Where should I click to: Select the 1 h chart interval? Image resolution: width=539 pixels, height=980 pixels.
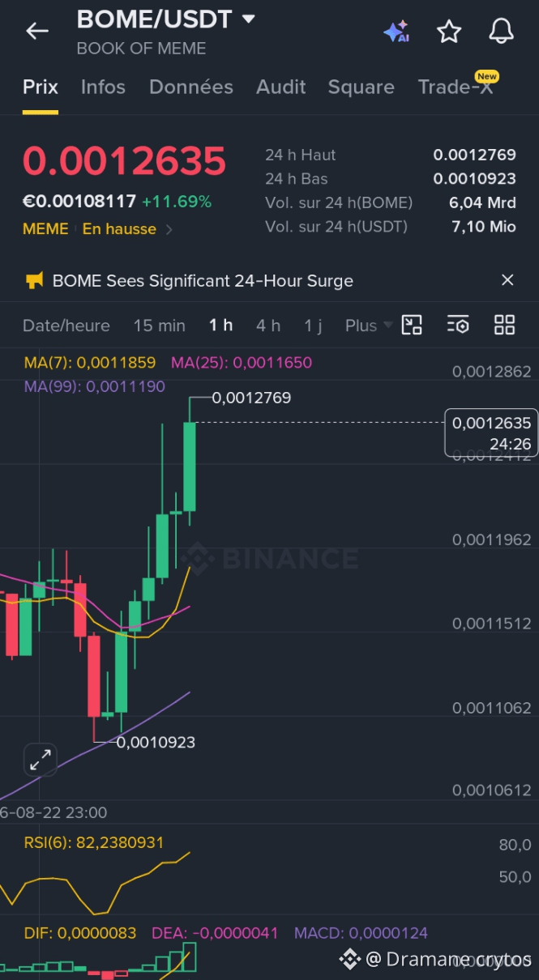click(x=220, y=326)
